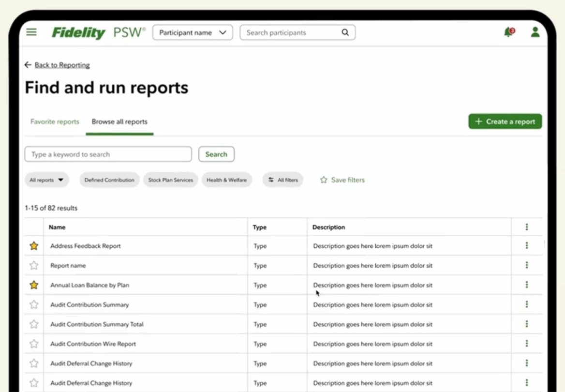The image size is (565, 392).
Task: Open Annual Loan Balance by Plan
Action: click(89, 285)
